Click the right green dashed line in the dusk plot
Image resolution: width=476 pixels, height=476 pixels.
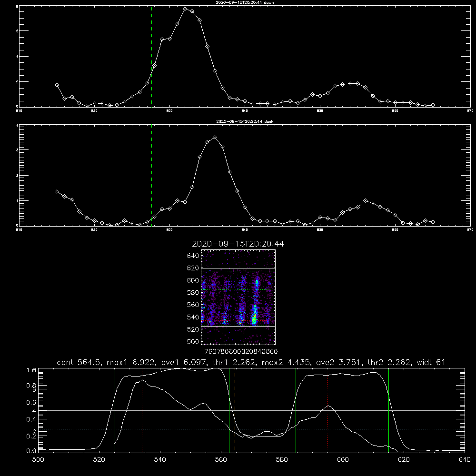coord(263,175)
